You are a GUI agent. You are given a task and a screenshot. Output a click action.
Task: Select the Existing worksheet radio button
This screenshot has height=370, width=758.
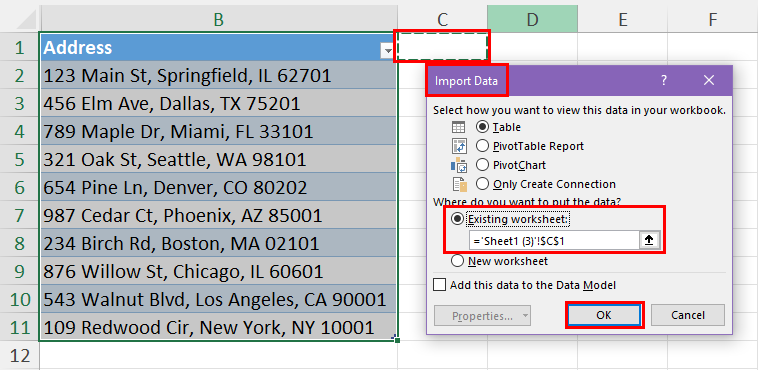pos(457,220)
